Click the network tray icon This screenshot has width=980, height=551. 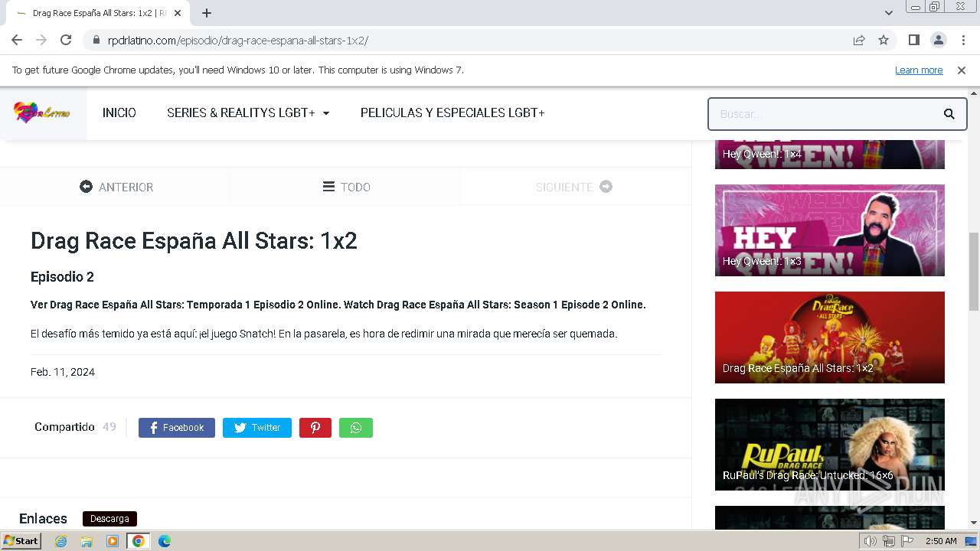889,541
